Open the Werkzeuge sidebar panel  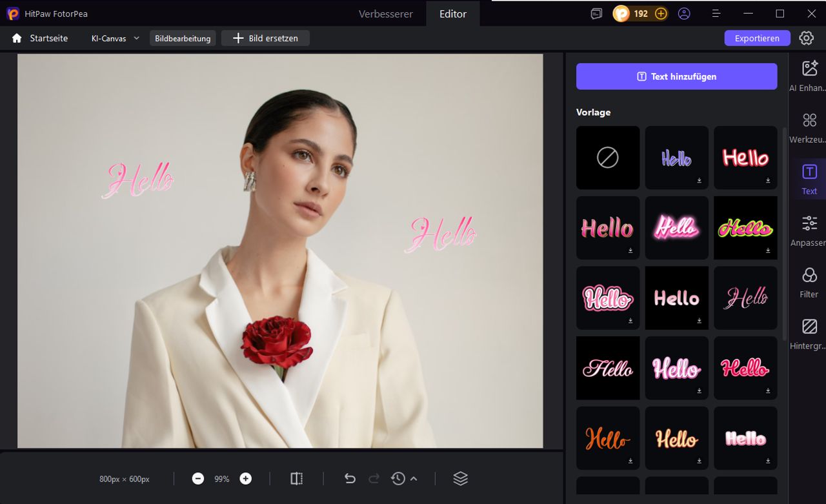[809, 128]
